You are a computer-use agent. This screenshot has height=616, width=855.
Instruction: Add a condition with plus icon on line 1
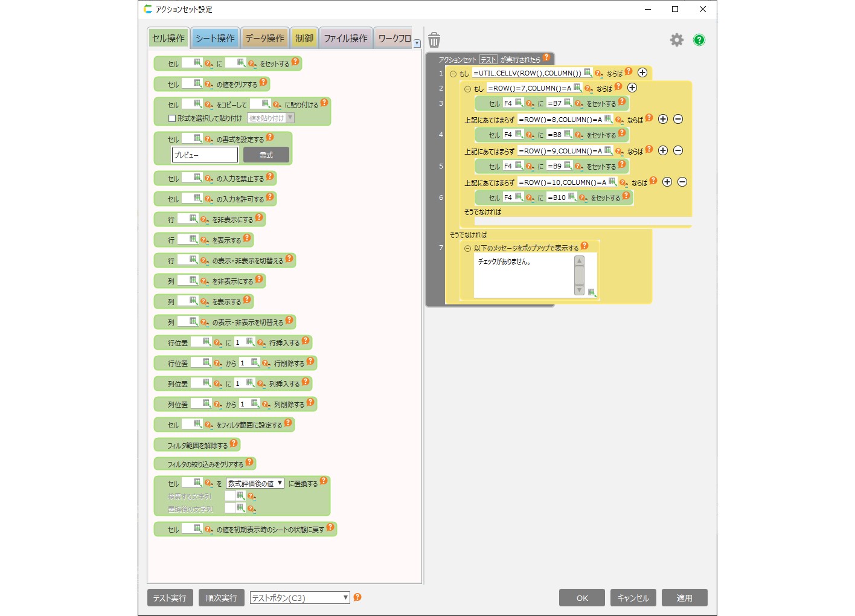pos(642,72)
